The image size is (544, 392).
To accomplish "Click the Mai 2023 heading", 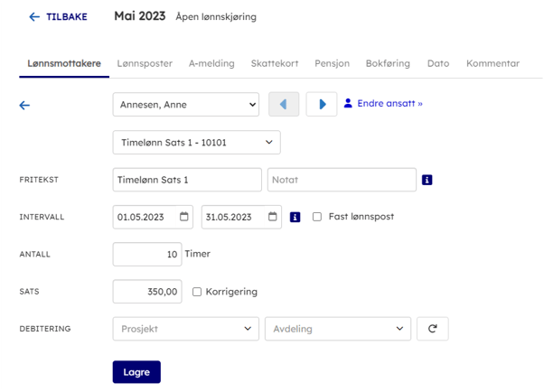I will click(140, 16).
